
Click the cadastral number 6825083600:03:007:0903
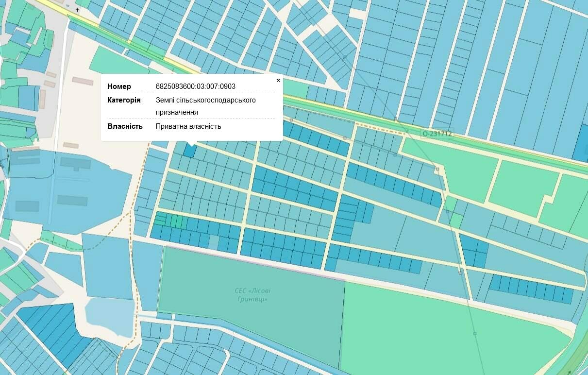pos(195,86)
